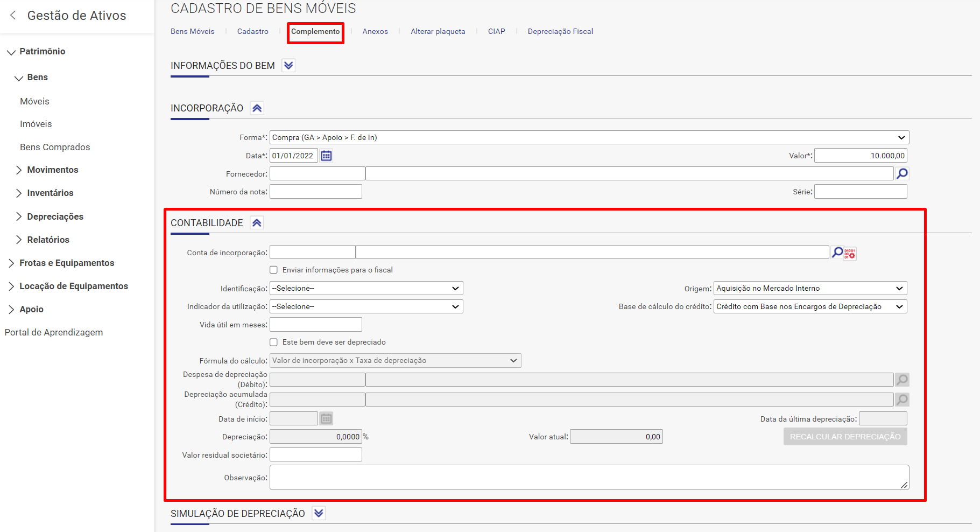Click the Fornecedor code field
Screen dimensions: 980x532
coord(318,173)
